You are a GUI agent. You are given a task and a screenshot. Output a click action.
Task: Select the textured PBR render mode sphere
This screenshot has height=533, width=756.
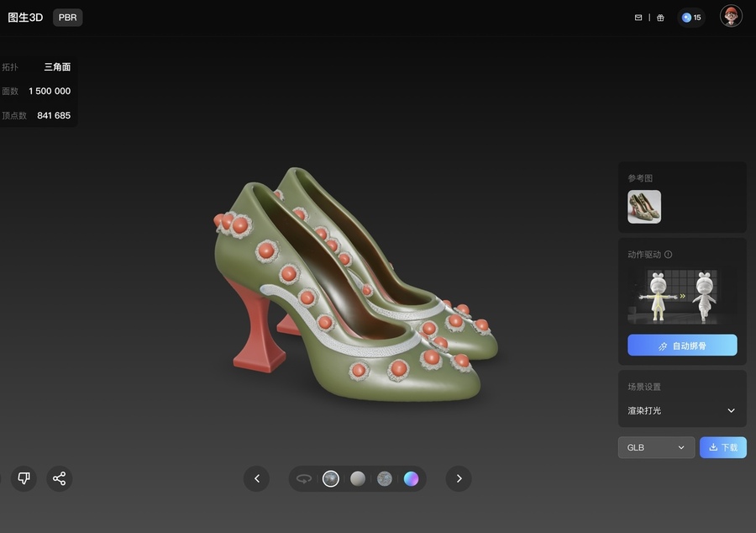(x=331, y=478)
